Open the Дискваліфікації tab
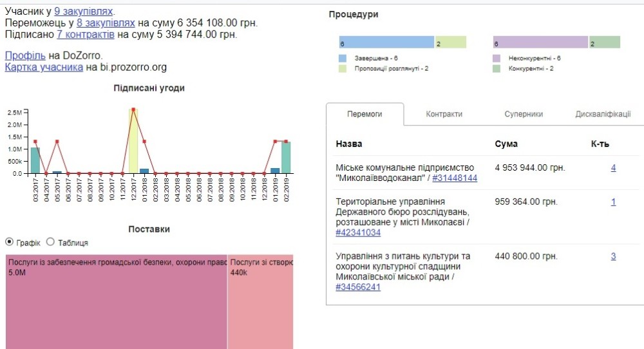Viewport: 644px width, 349px height. point(603,114)
